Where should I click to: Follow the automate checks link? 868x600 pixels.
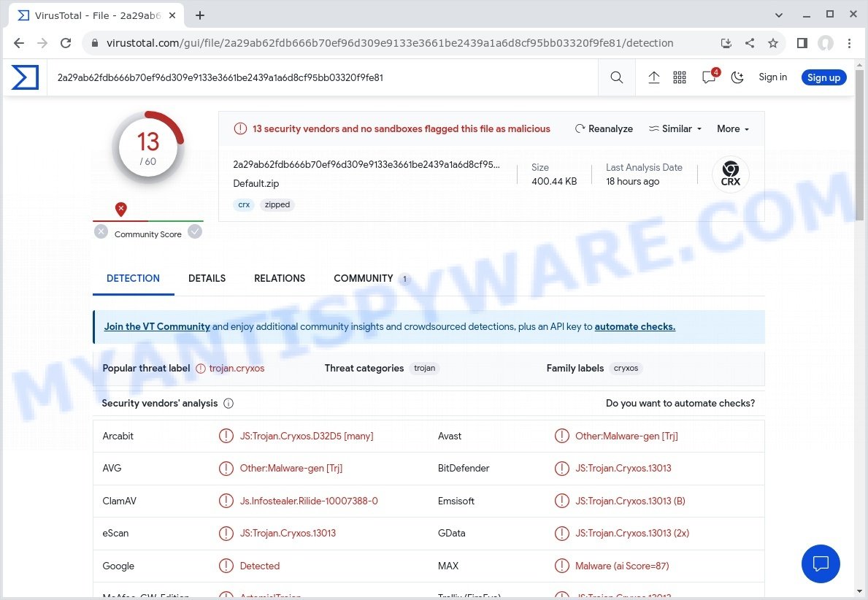click(635, 326)
